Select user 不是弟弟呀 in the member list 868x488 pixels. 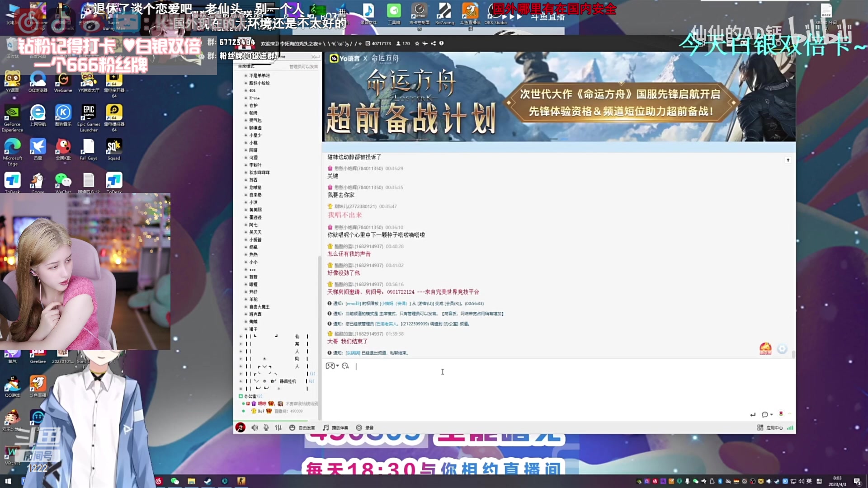pos(259,75)
